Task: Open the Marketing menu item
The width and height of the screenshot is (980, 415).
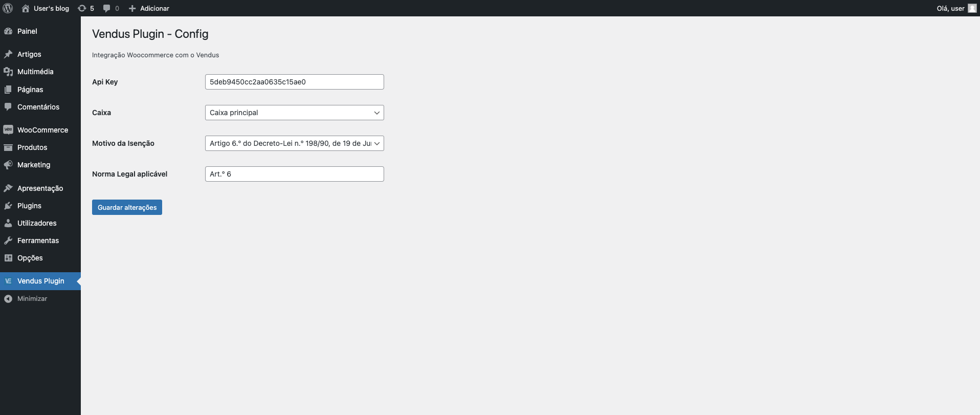Action: [40, 165]
